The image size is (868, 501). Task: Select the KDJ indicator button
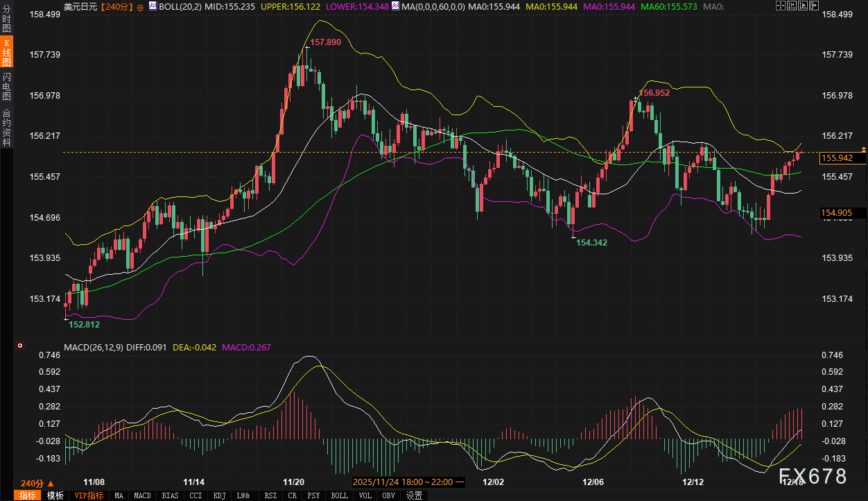(220, 495)
